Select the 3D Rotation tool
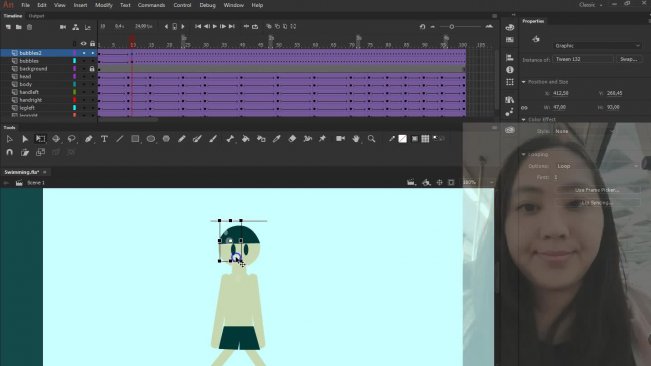 [56, 139]
